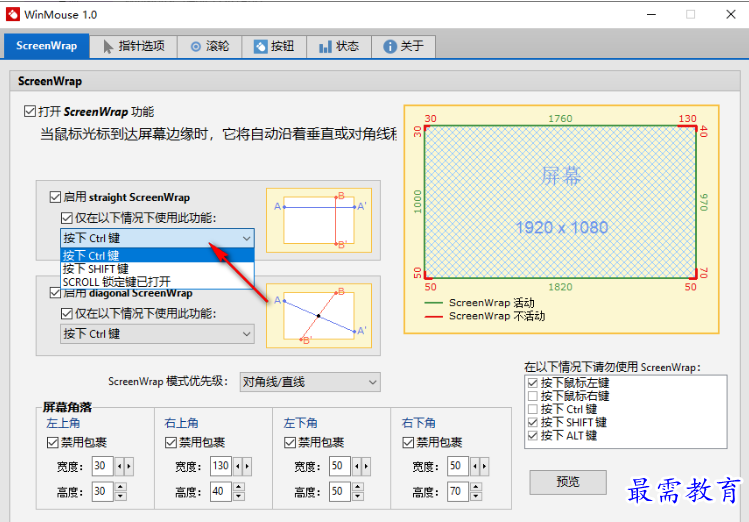Click 右下角 高度 input field
The height and width of the screenshot is (522, 749).
458,491
